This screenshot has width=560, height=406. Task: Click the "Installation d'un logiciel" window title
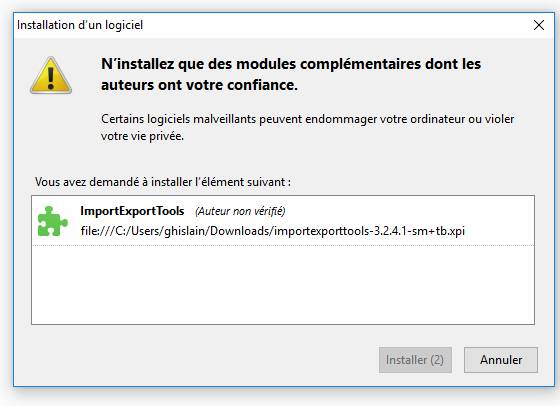[x=80, y=25]
